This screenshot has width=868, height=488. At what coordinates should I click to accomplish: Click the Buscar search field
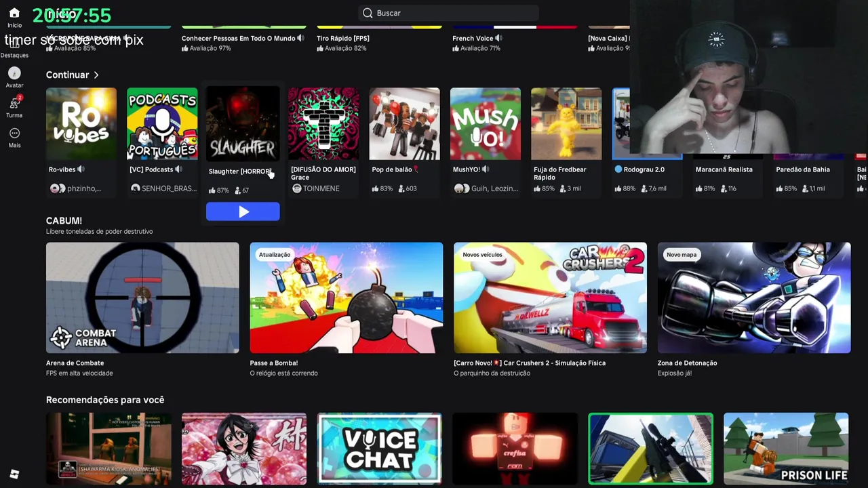448,13
